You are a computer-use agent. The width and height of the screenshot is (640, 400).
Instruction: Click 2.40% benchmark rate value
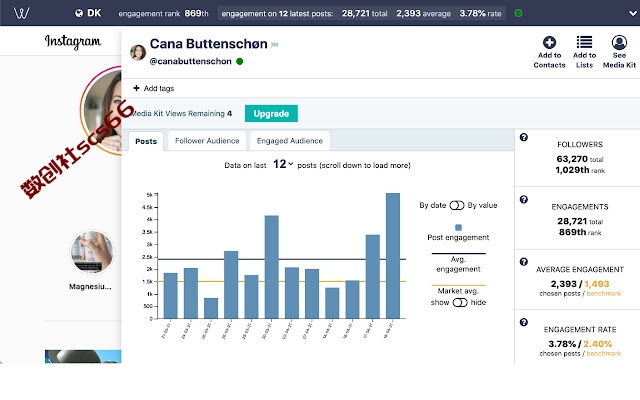pos(598,344)
